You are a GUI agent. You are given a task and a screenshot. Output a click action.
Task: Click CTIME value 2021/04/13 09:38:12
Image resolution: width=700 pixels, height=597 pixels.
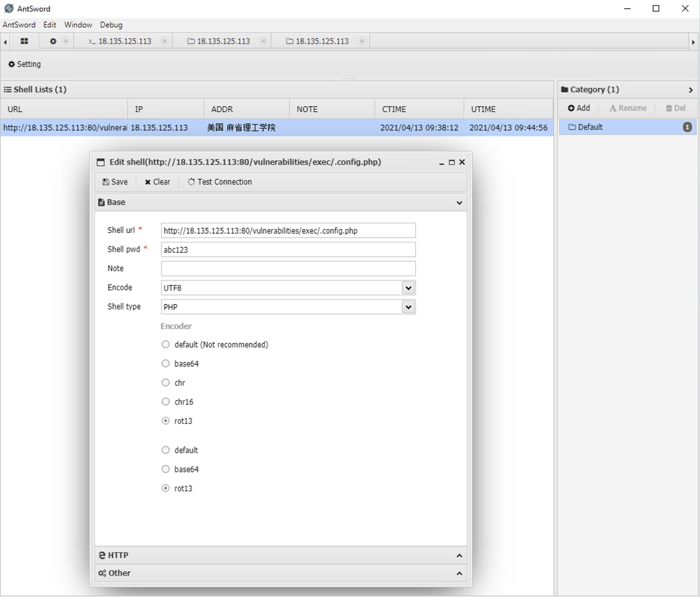[x=419, y=128]
